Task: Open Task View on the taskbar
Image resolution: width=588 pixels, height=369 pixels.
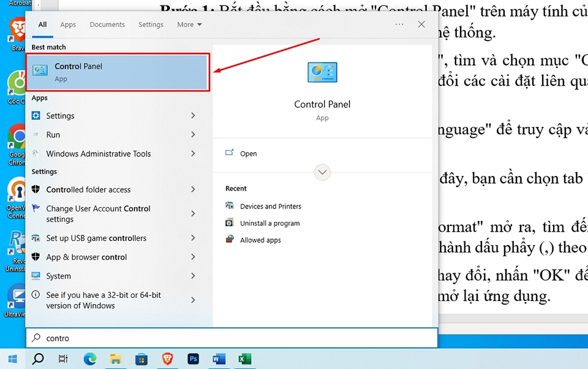Action: coord(63,359)
